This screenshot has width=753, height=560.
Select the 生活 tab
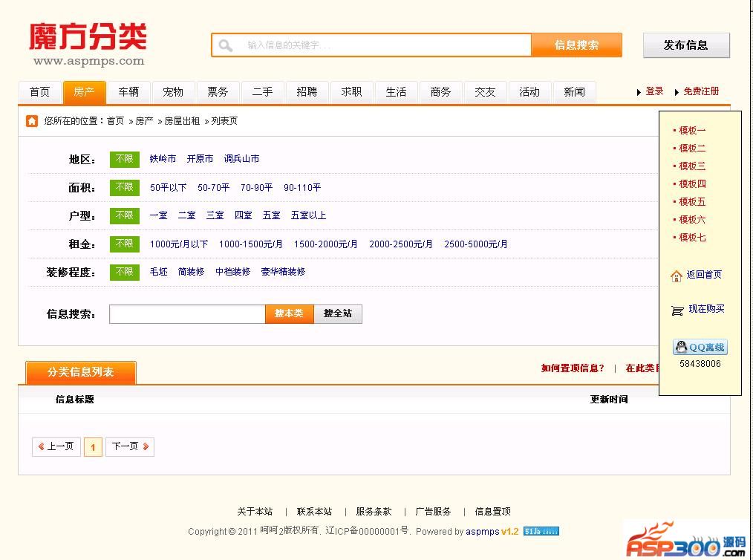point(396,92)
